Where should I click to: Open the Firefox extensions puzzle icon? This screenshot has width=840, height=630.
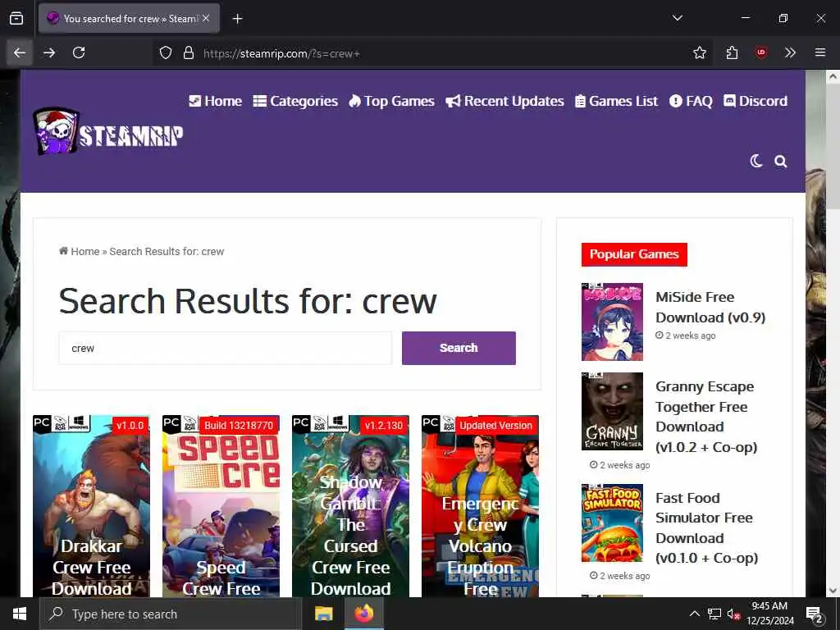pos(732,52)
